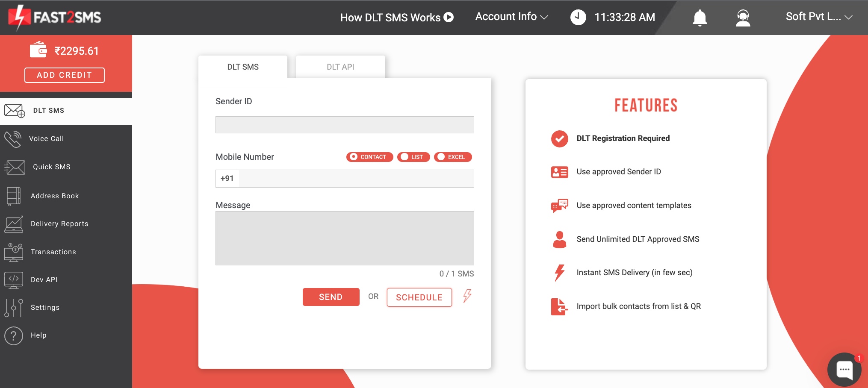The width and height of the screenshot is (868, 388).
Task: Click the Instant SMS Delivery bolt icon
Action: [560, 273]
